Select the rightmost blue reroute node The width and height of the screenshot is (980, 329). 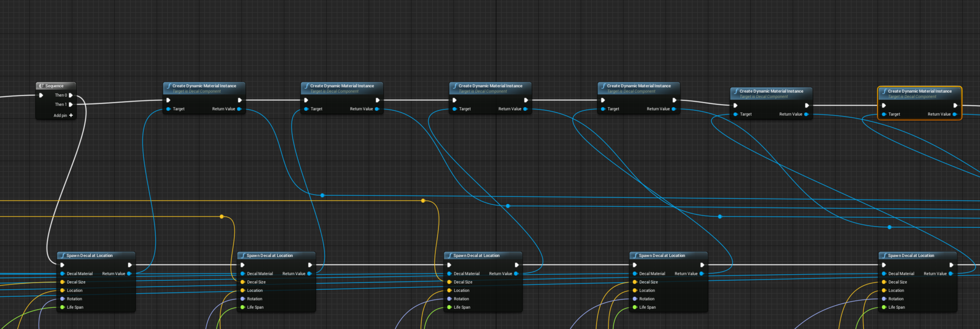[890, 227]
